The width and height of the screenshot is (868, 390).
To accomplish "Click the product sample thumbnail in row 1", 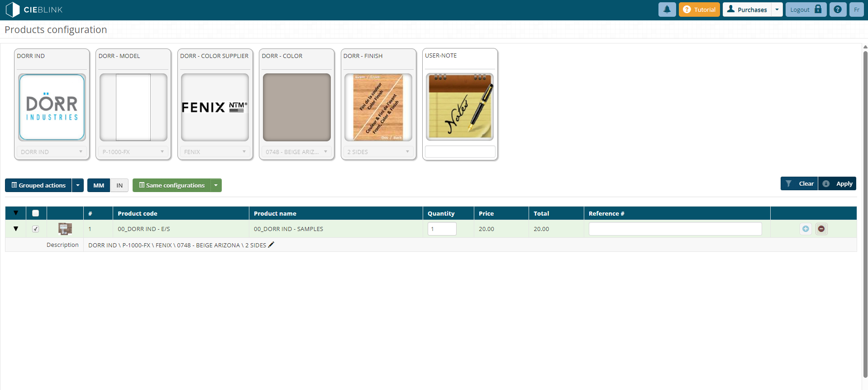I will point(65,229).
